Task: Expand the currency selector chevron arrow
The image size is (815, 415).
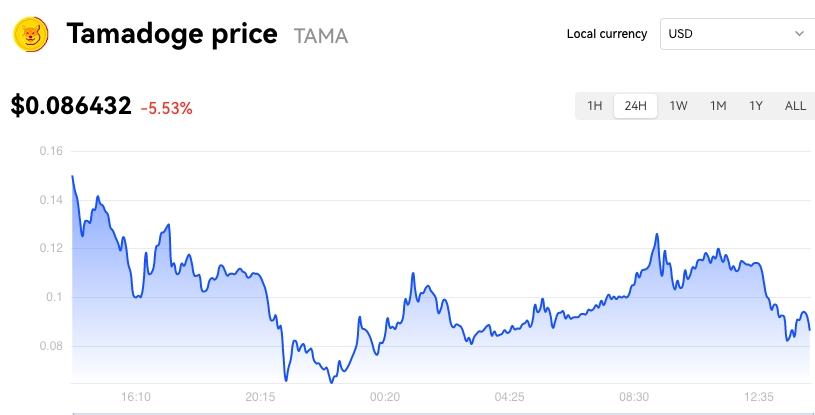Action: click(x=799, y=34)
